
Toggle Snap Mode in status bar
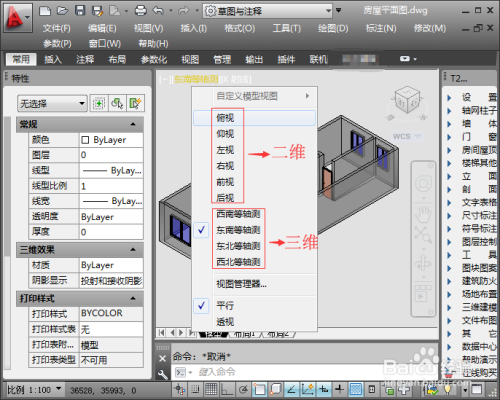coord(195,389)
